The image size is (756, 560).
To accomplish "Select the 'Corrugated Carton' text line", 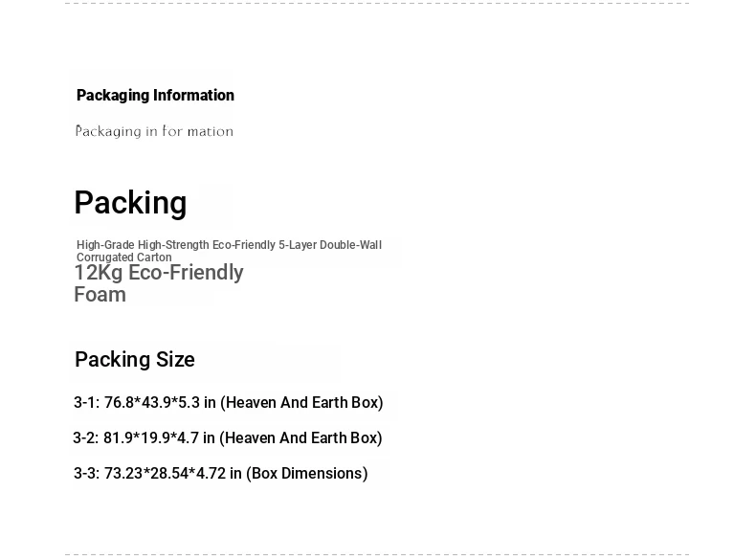I will pos(123,258).
